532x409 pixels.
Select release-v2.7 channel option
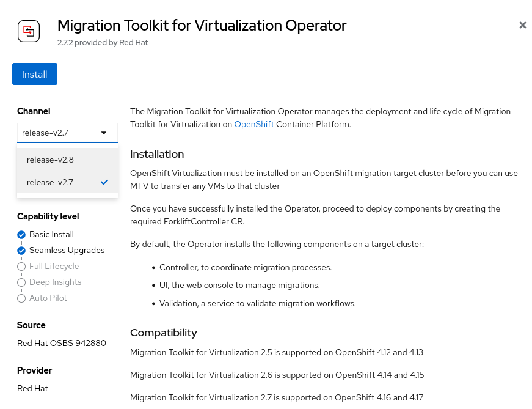tap(50, 182)
